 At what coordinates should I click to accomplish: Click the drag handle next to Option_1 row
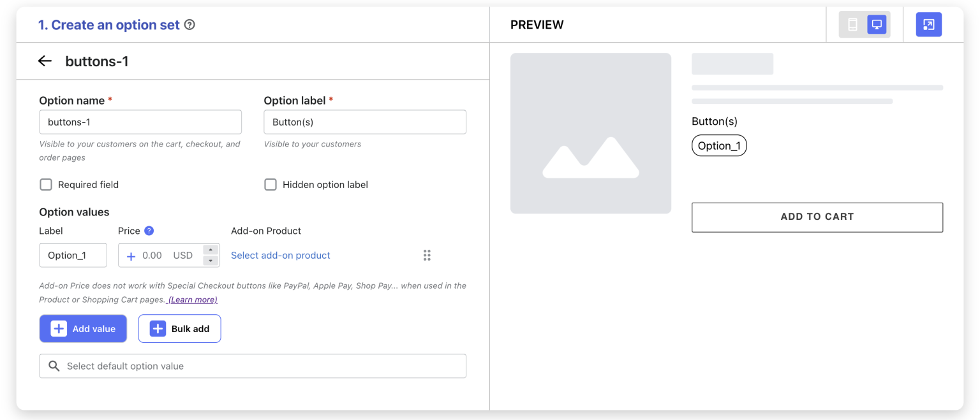(x=427, y=255)
